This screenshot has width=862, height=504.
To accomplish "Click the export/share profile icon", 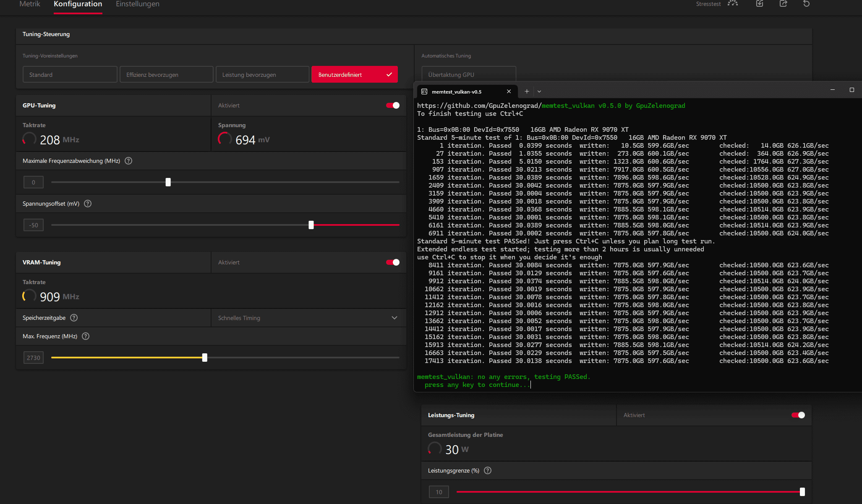I will coord(783,3).
